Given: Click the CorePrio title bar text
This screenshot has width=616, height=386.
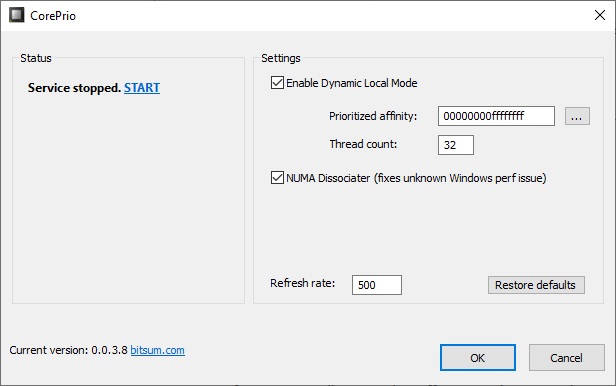Looking at the screenshot, I should coord(53,16).
